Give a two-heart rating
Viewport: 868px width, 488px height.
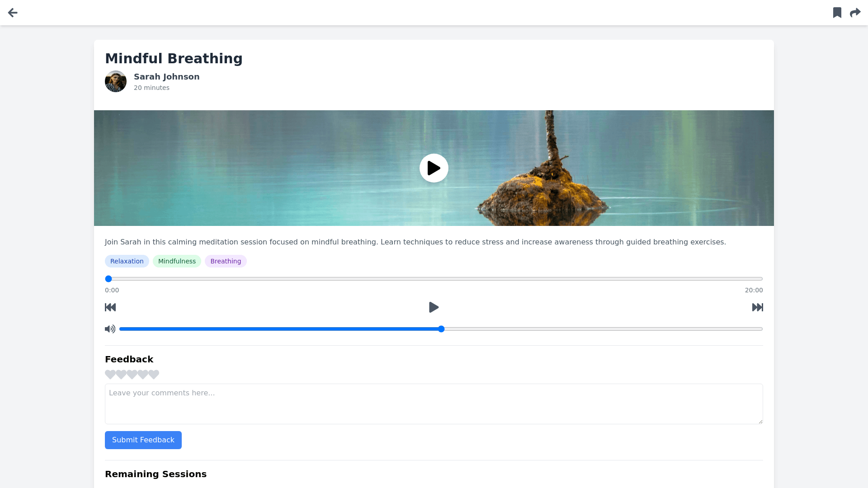[x=121, y=375]
